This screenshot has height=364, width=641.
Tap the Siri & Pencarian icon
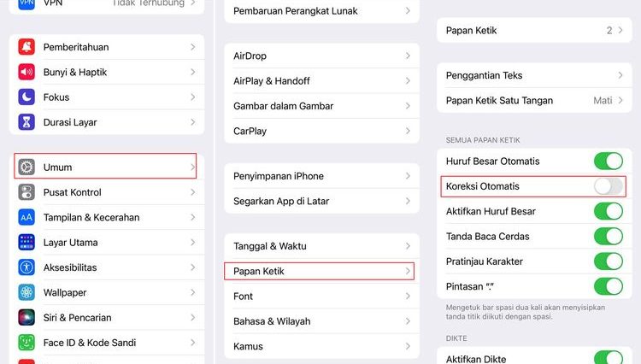26,318
